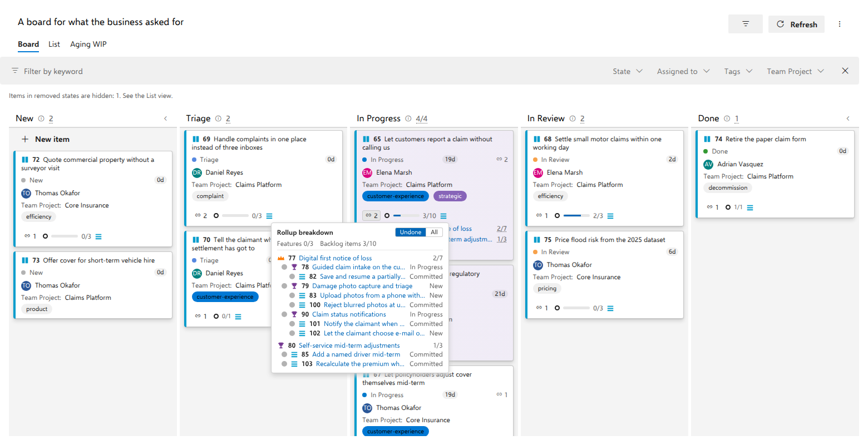
Task: Collapse the New column
Action: pos(165,118)
